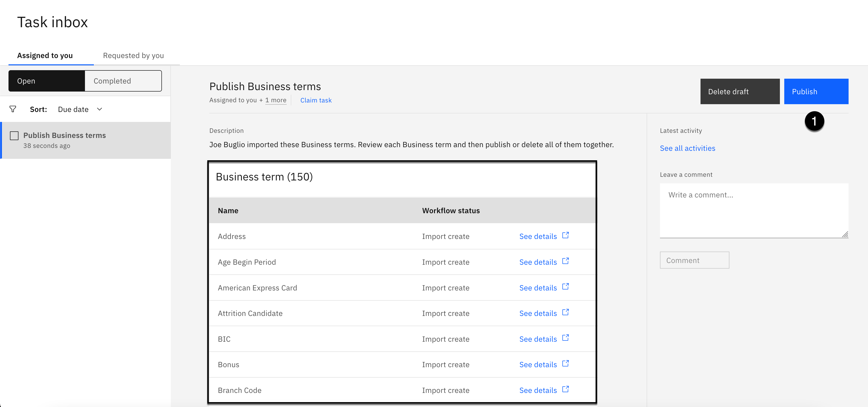Open external link icon for Bonus row
Screen dimensions: 868x407
[x=565, y=364]
